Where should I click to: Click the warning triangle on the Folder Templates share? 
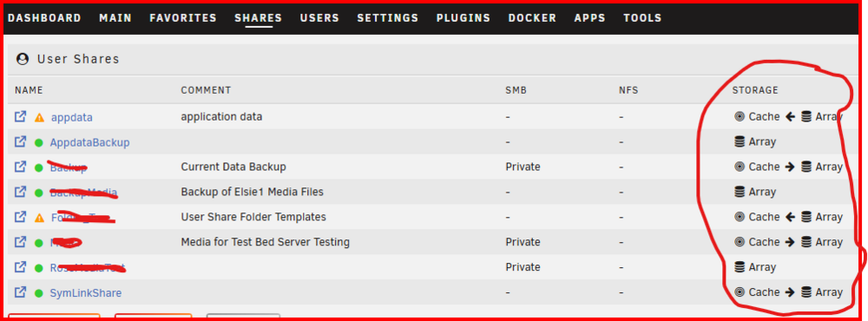[x=39, y=218]
